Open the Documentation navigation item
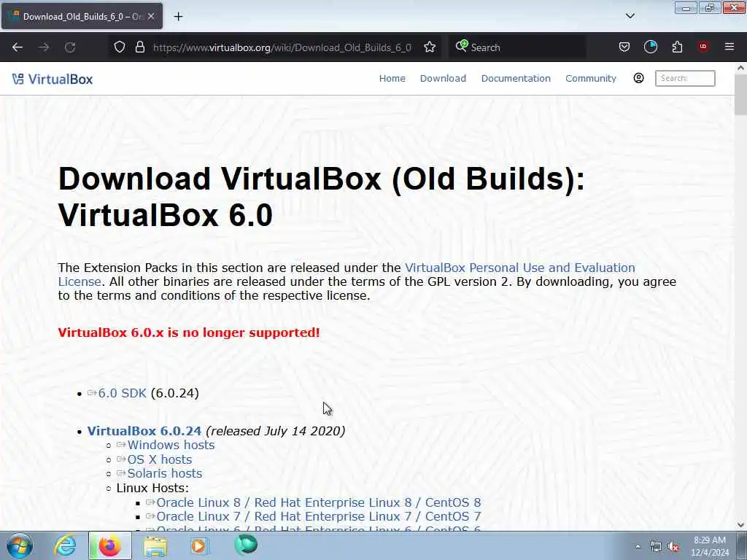 coord(516,78)
